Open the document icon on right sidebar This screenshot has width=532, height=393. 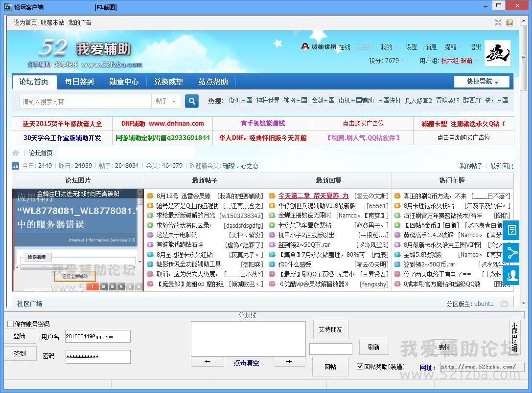[x=512, y=230]
